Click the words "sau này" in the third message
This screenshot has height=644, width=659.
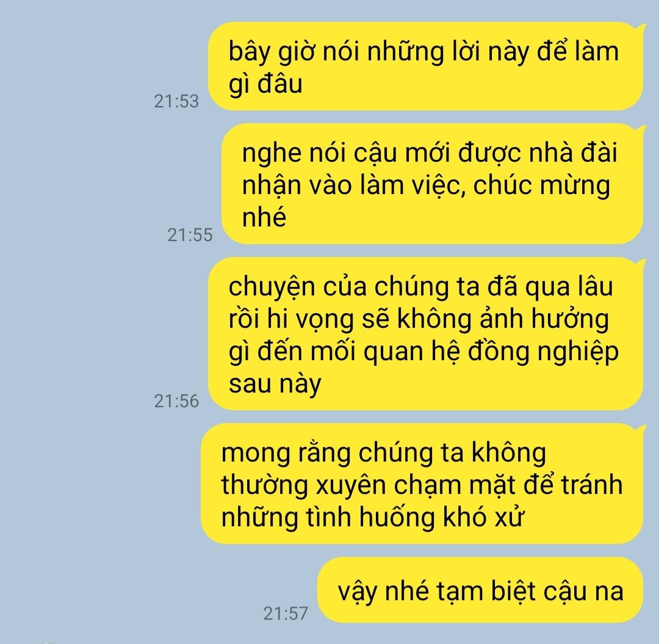[275, 384]
